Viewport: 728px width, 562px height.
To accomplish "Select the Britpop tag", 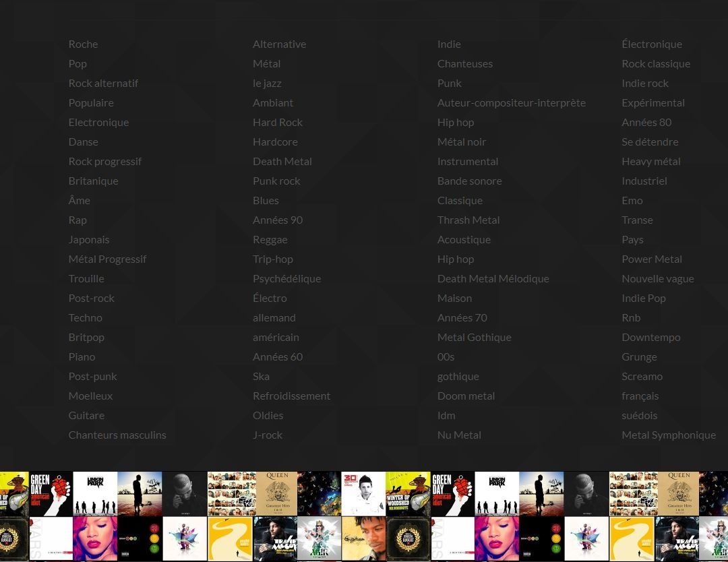I will (x=86, y=337).
